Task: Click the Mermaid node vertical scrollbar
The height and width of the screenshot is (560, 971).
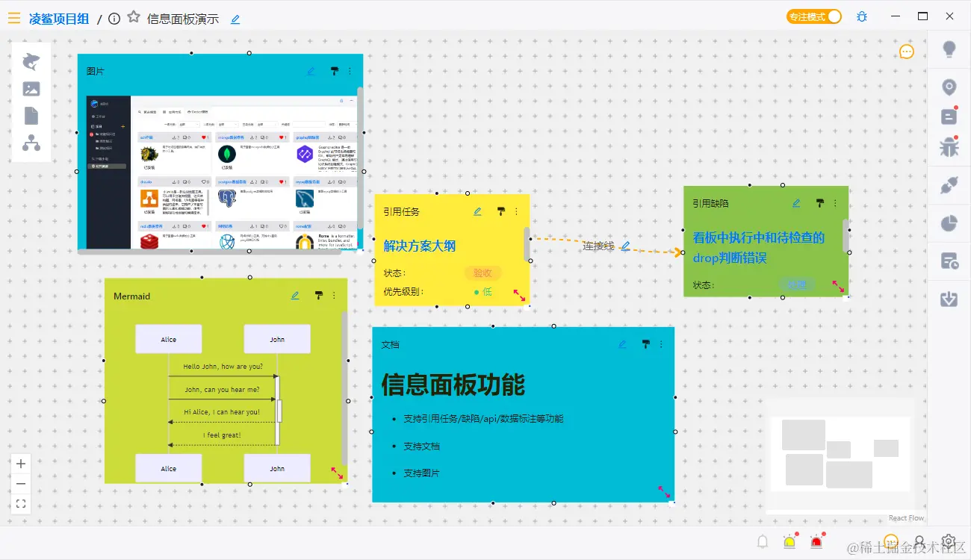Action: [x=344, y=388]
